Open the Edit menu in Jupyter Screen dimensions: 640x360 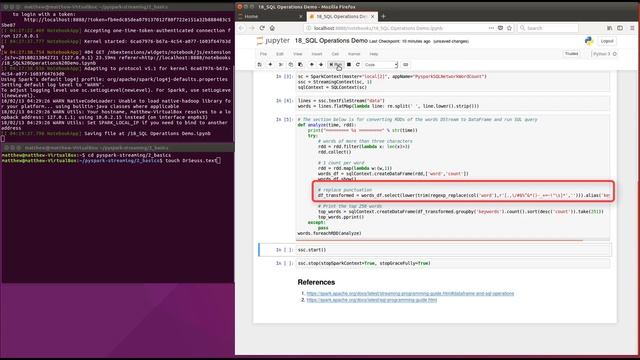280,54
